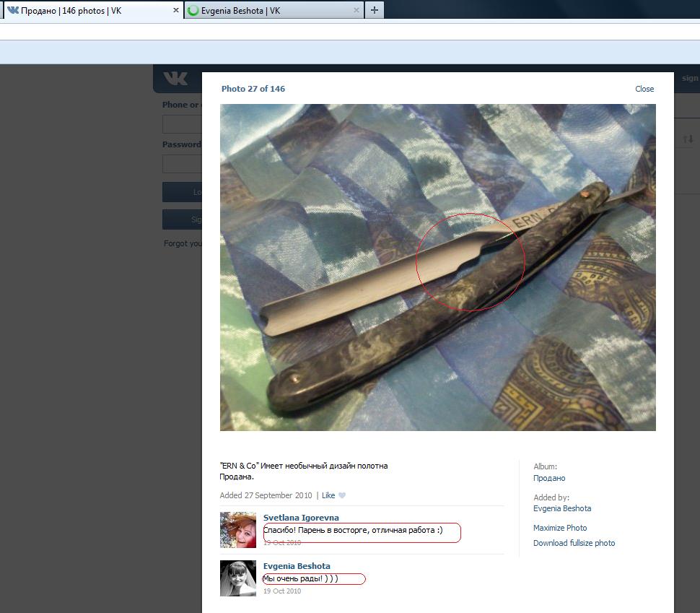Close the photo viewer using Close link

[644, 89]
